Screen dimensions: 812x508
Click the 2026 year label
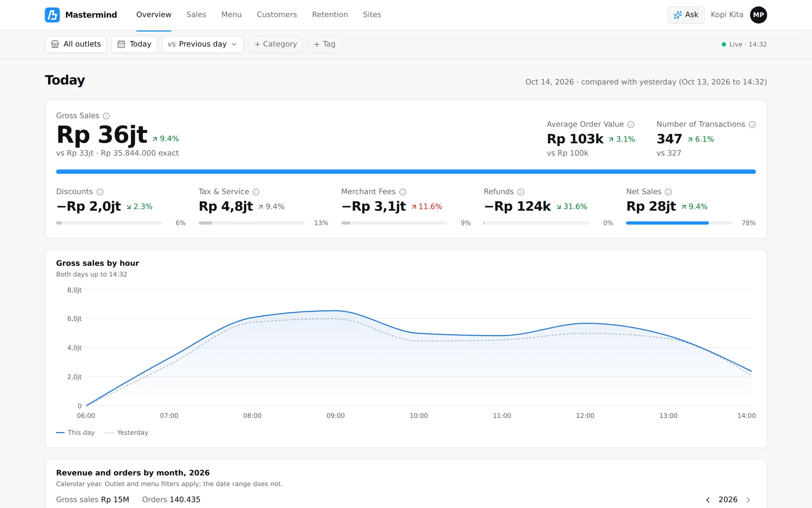(x=728, y=500)
